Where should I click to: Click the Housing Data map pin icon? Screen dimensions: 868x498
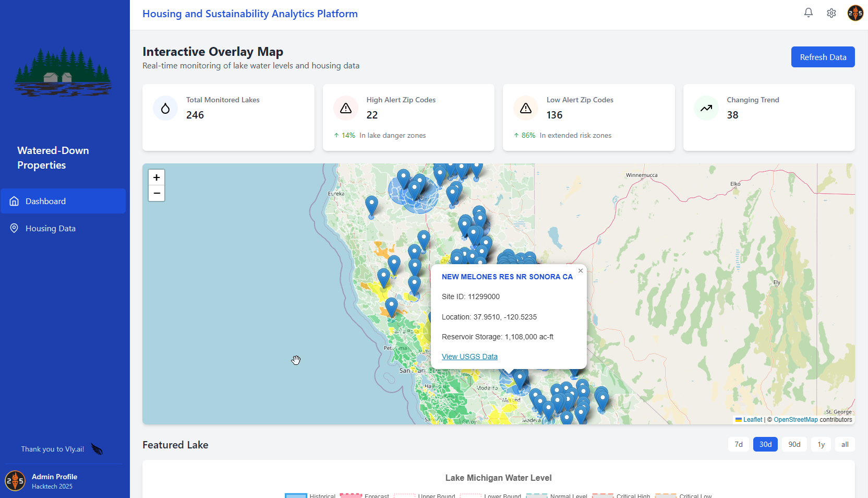[x=14, y=228]
